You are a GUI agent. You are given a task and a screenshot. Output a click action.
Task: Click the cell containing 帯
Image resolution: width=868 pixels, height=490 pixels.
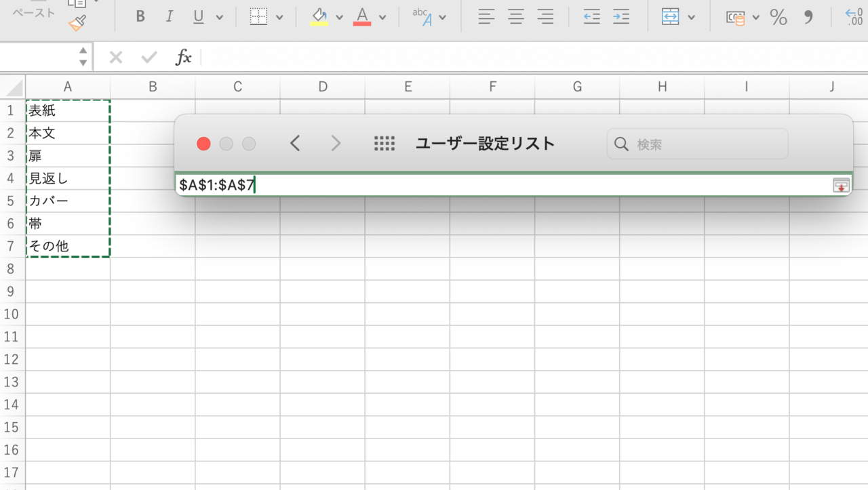point(68,224)
